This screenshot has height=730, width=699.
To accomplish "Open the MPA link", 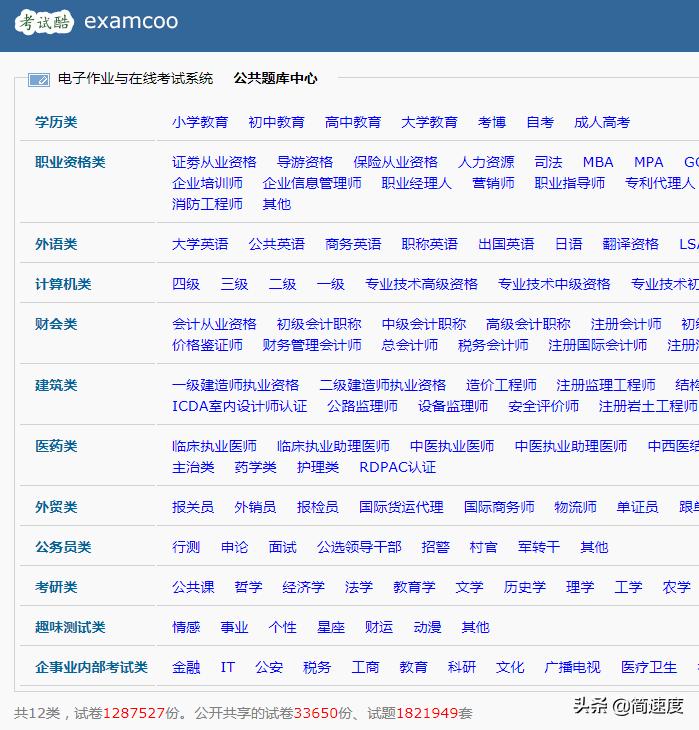I will (x=649, y=162).
